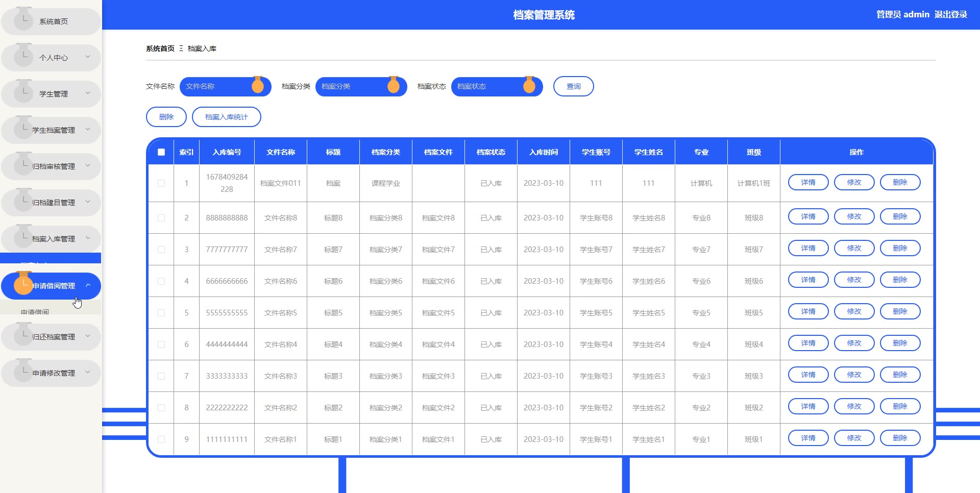
Task: Check the row with 文件名称3
Action: (161, 376)
